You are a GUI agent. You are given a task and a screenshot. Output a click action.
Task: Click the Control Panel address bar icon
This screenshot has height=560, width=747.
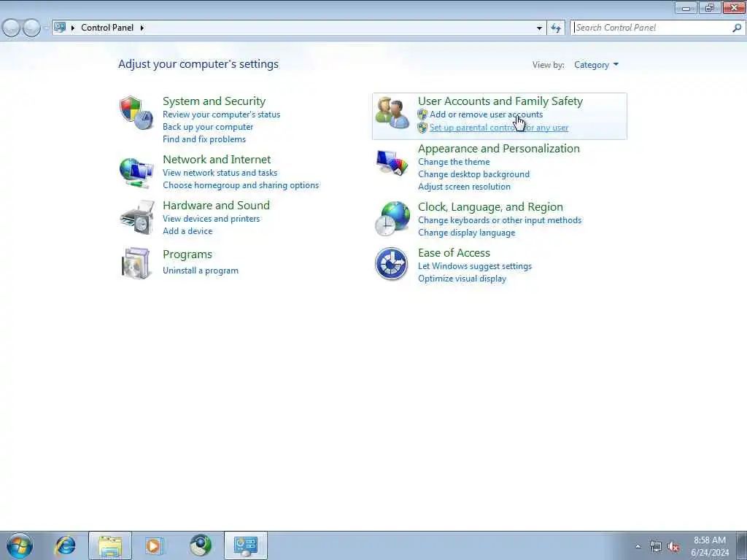(x=60, y=27)
